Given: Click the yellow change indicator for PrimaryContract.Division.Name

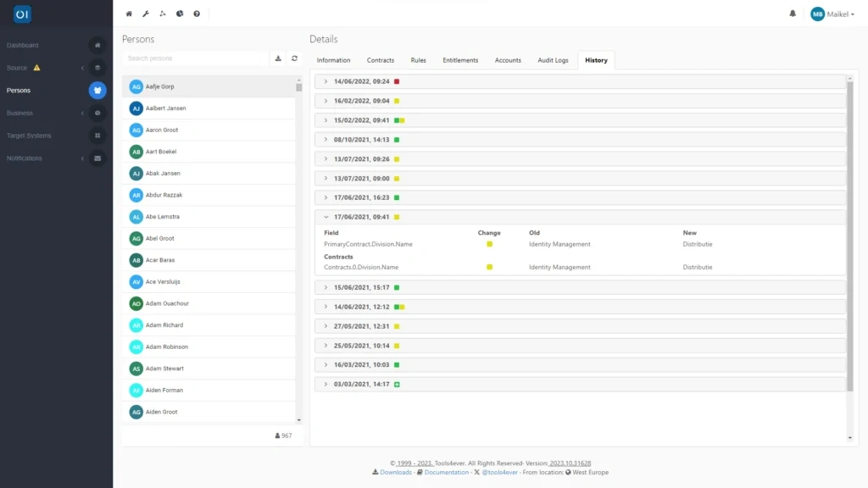Looking at the screenshot, I should click(x=490, y=244).
